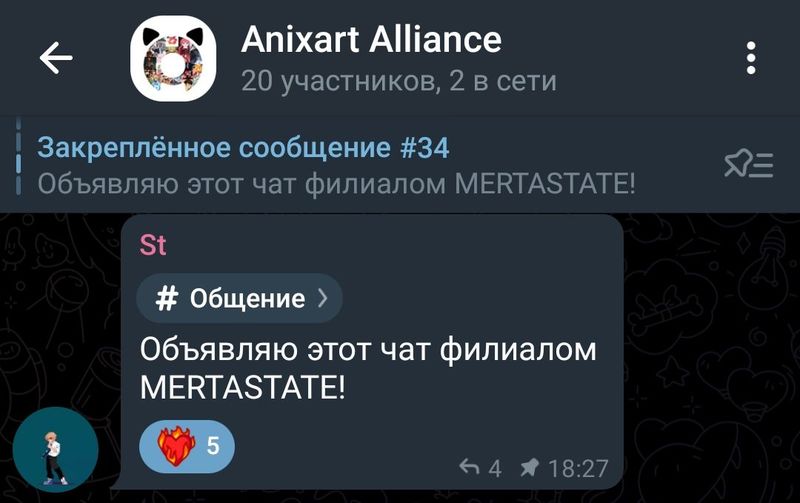Jump to Закреплённое сообщение #34
This screenshot has width=800, height=503.
[243, 148]
